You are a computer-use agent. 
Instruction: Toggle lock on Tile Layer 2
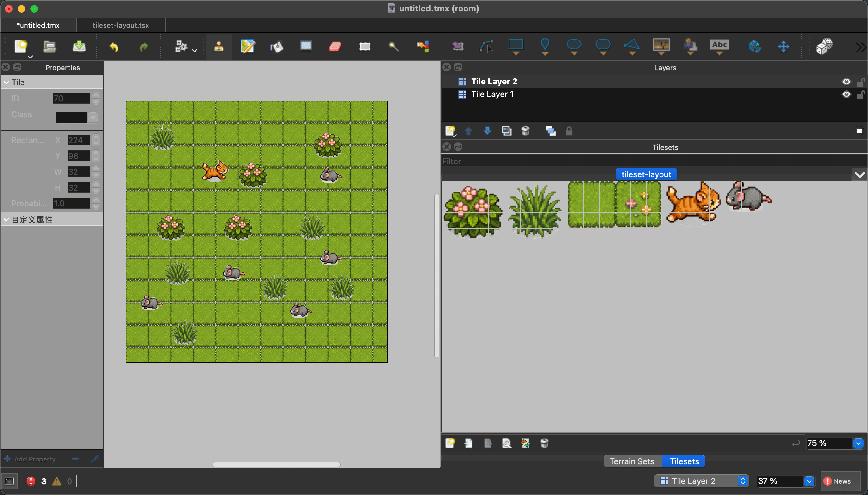tap(860, 82)
